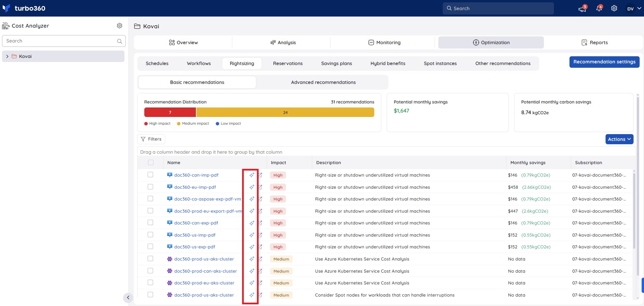Image resolution: width=644 pixels, height=306 pixels.
Task: Check the doc360-prod-can-aks-cluster row
Action: click(x=150, y=271)
